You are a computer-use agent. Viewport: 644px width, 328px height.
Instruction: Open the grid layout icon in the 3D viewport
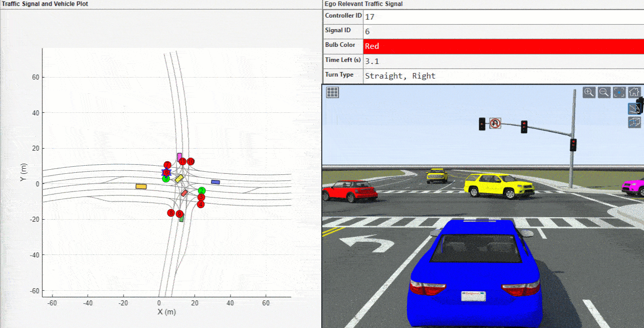click(332, 92)
